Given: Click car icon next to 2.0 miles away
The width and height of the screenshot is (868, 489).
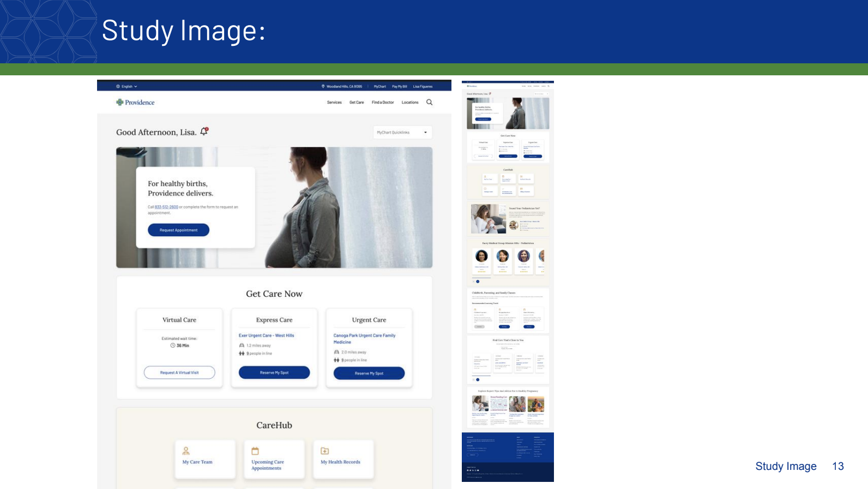Looking at the screenshot, I should (336, 352).
